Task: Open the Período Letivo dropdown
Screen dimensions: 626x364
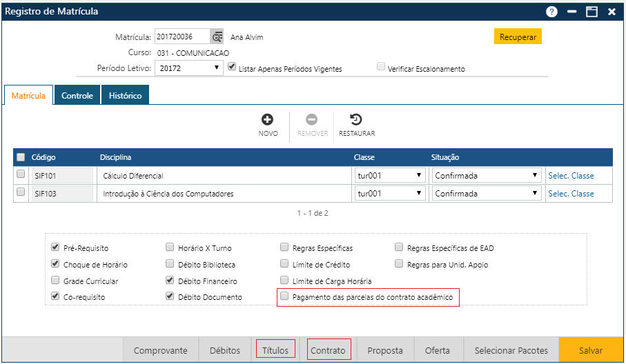Action: coord(188,68)
